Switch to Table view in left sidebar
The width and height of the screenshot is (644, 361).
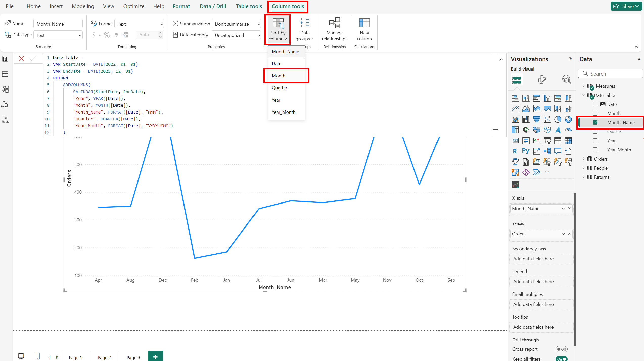click(x=5, y=74)
